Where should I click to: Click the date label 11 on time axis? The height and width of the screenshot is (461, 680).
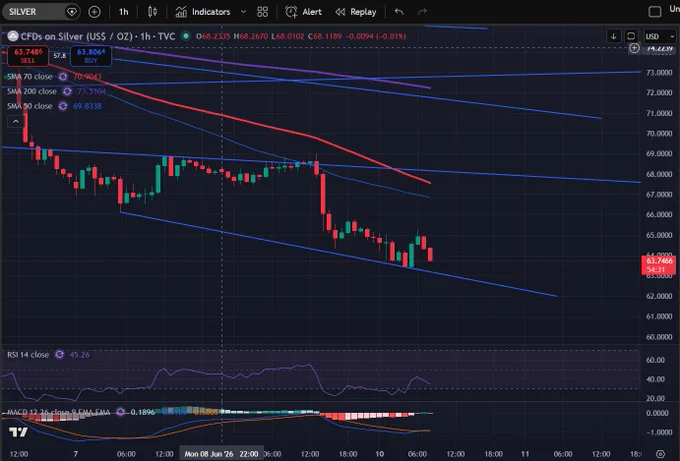point(525,454)
